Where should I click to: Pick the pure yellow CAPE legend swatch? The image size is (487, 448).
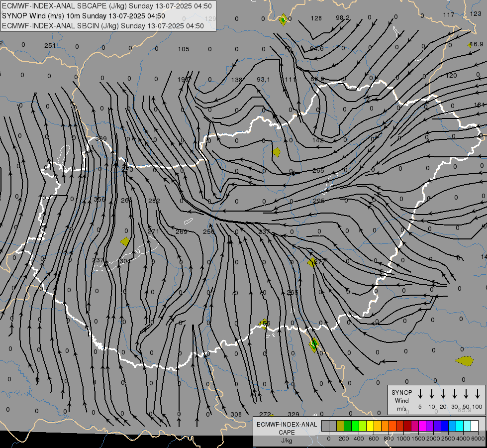click(370, 426)
